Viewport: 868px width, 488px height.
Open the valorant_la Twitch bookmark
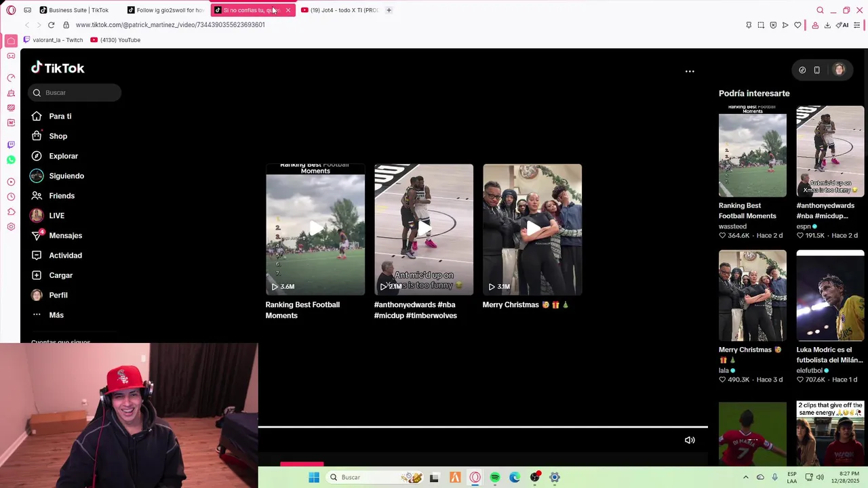[x=53, y=40]
